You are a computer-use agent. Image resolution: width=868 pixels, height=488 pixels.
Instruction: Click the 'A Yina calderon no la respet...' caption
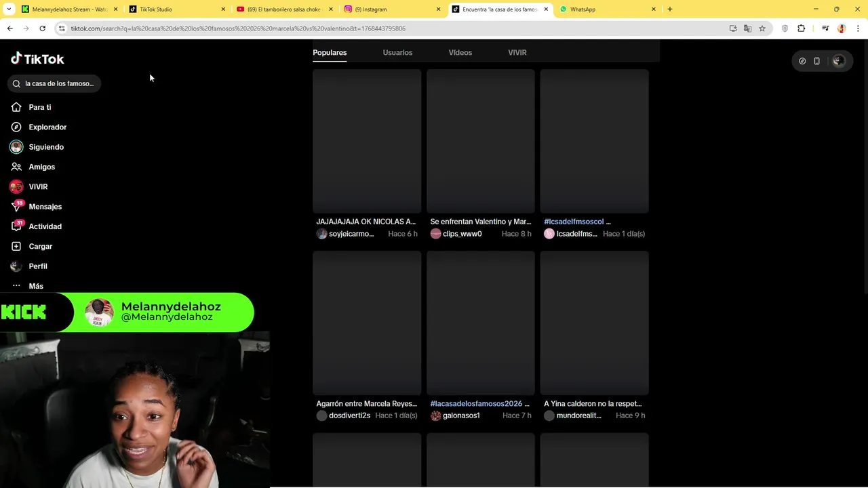point(593,404)
